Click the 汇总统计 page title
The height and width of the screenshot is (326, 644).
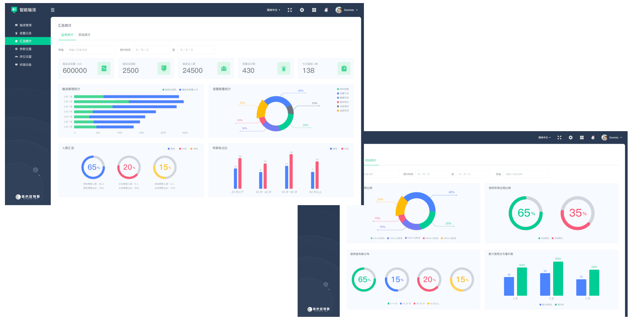[64, 26]
